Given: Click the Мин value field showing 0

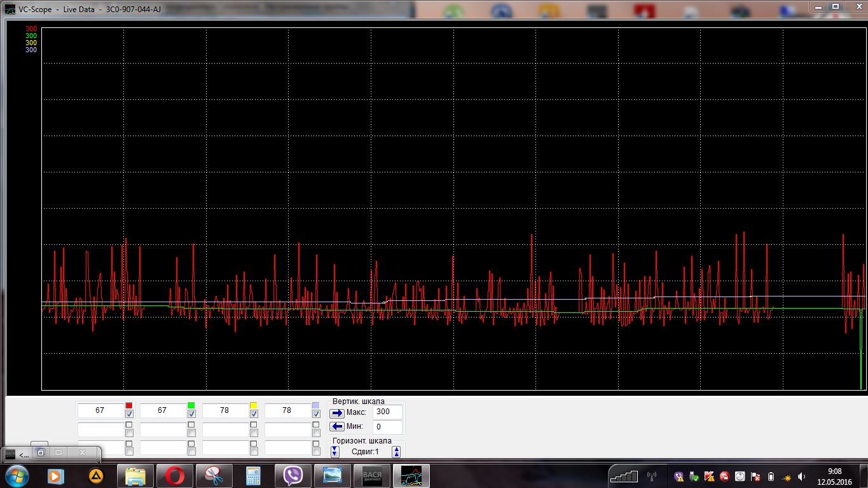Looking at the screenshot, I should [387, 427].
